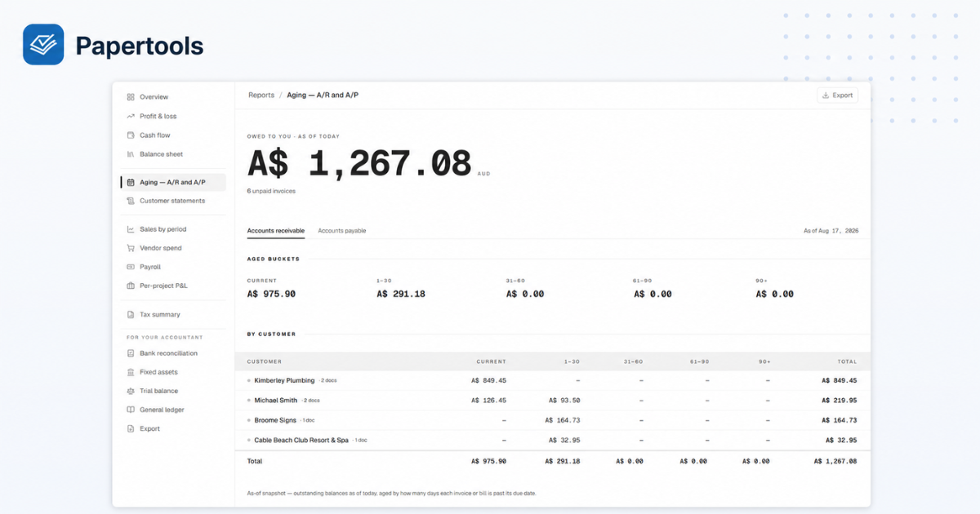Screen dimensions: 980x514
Task: Click the Export button at top right
Action: coord(838,95)
